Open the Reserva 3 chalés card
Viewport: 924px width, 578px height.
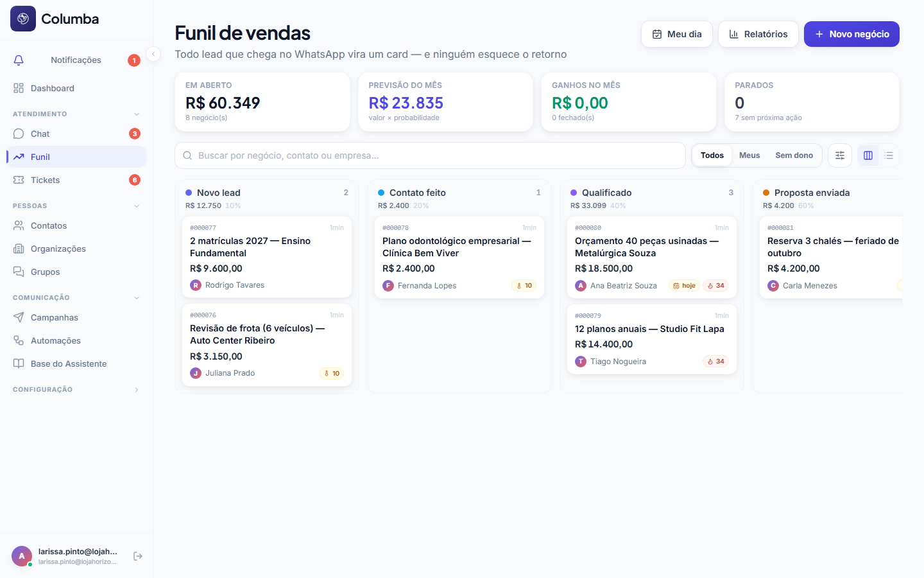click(x=831, y=257)
